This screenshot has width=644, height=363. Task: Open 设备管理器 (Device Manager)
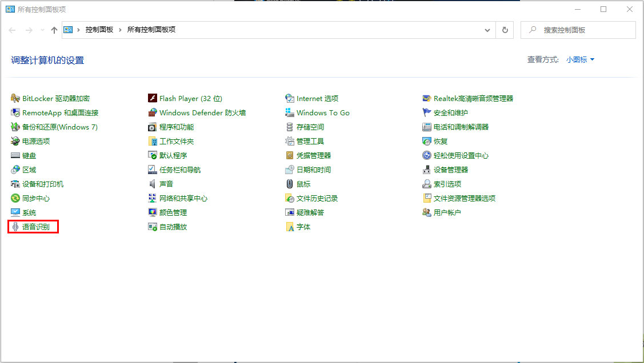tap(451, 170)
